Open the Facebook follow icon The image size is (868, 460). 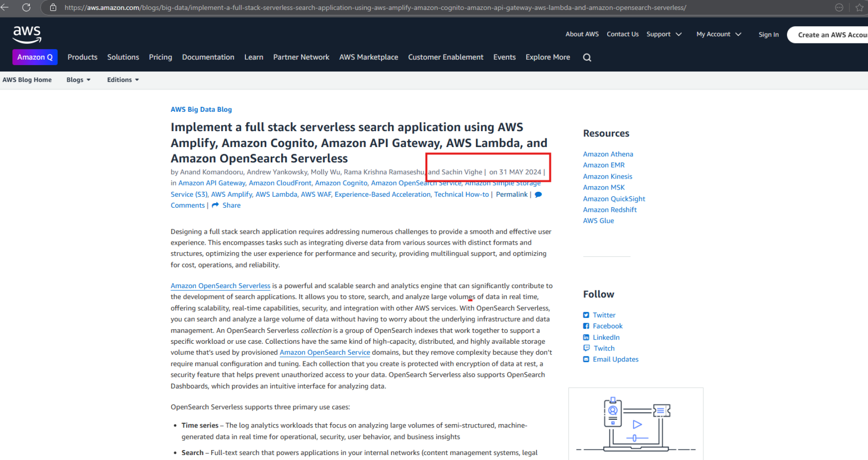[x=586, y=326]
